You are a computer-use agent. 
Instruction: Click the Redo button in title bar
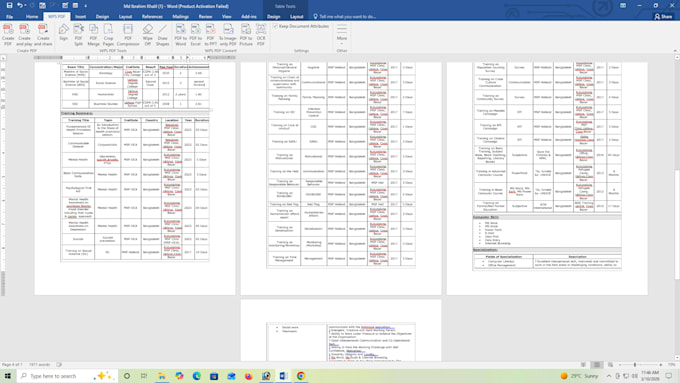tap(32, 6)
